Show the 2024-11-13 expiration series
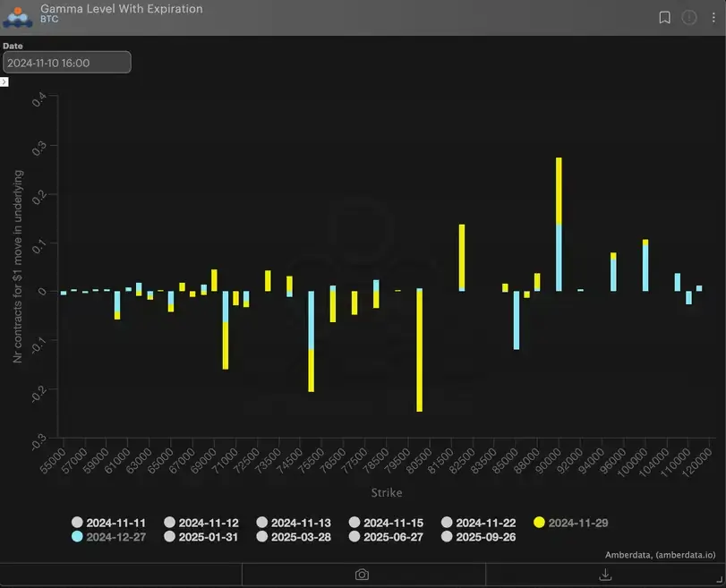 click(293, 523)
